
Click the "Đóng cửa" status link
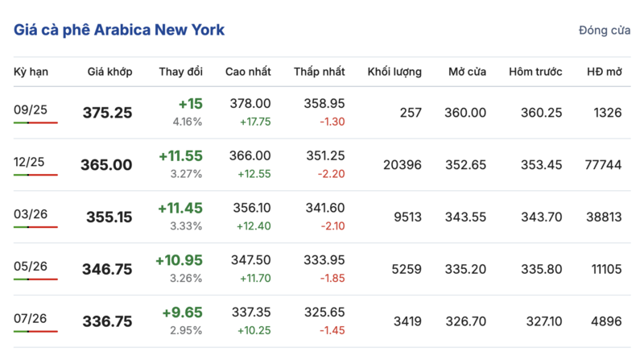click(x=604, y=31)
